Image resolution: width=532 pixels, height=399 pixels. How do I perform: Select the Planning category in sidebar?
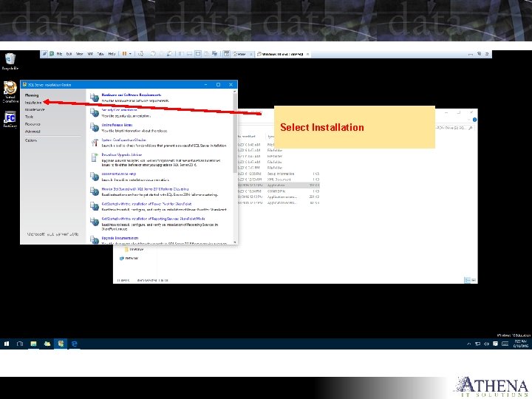[x=32, y=95]
